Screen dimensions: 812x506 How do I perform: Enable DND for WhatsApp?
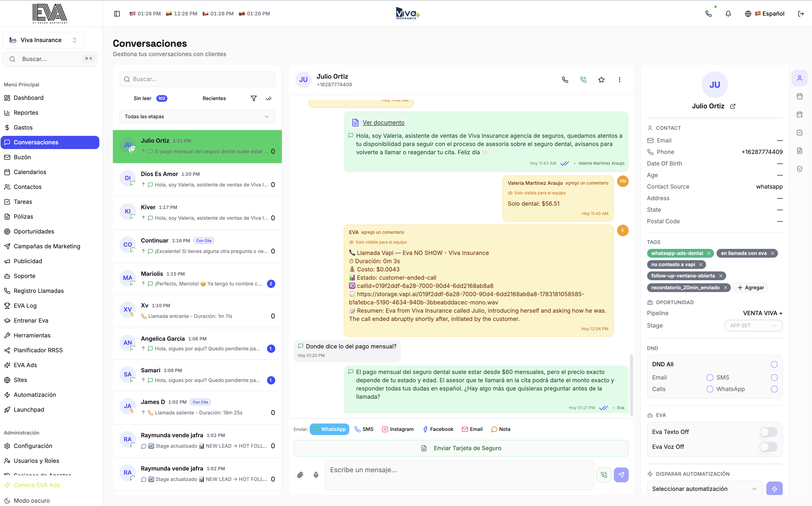774,389
